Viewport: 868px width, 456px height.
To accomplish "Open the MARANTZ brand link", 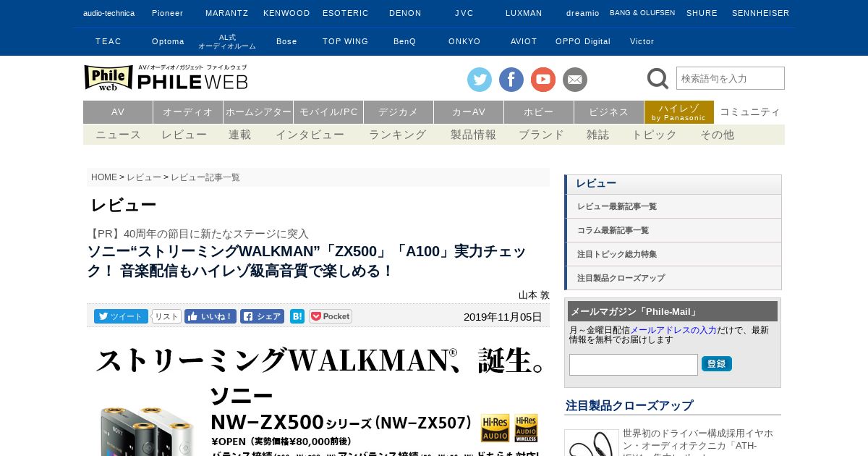I will pyautogui.click(x=227, y=13).
